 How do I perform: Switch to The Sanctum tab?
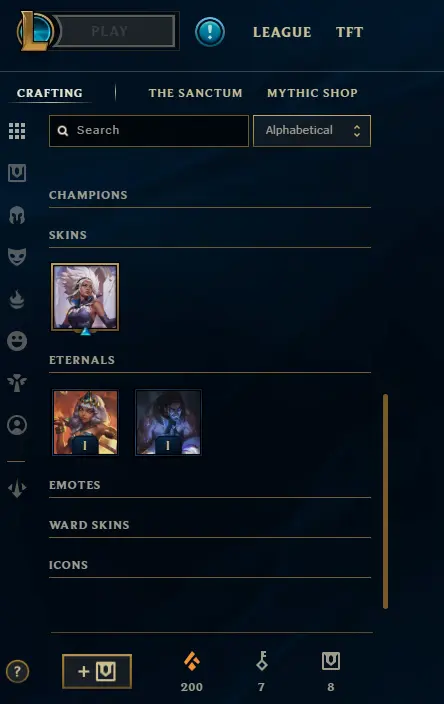195,93
